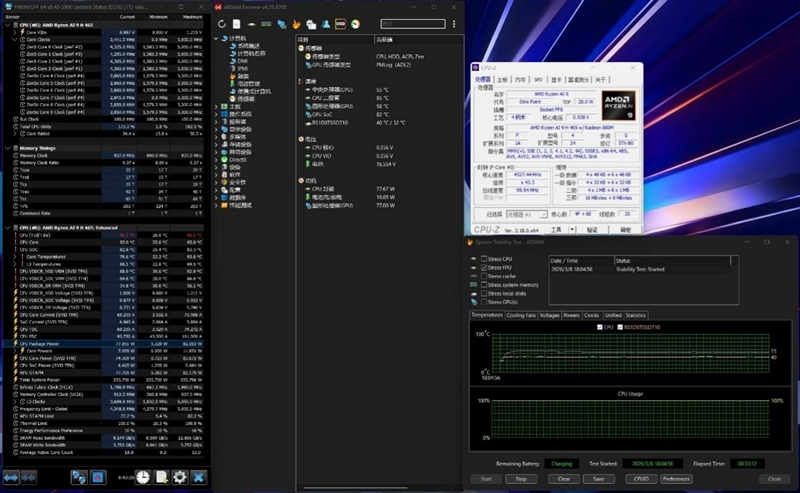This screenshot has height=493, width=800.
Task: Enable the Stress CPU checkbox
Action: (484, 259)
